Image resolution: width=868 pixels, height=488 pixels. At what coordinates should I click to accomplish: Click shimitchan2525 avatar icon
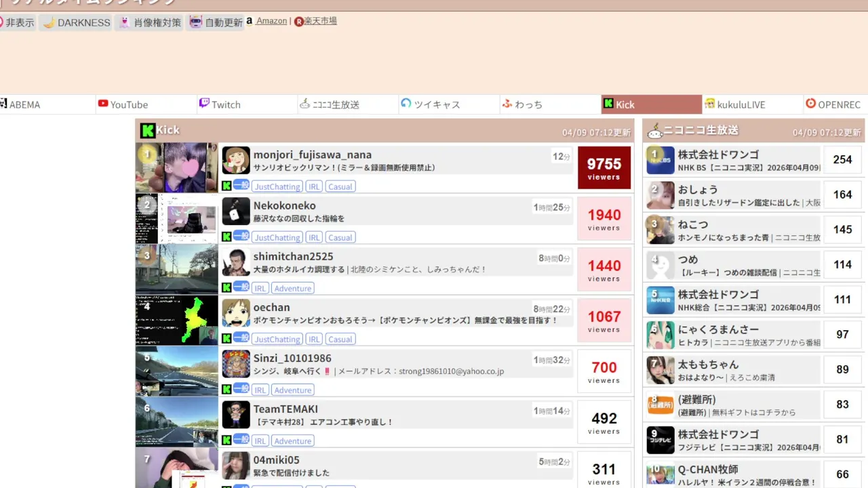pos(236,262)
